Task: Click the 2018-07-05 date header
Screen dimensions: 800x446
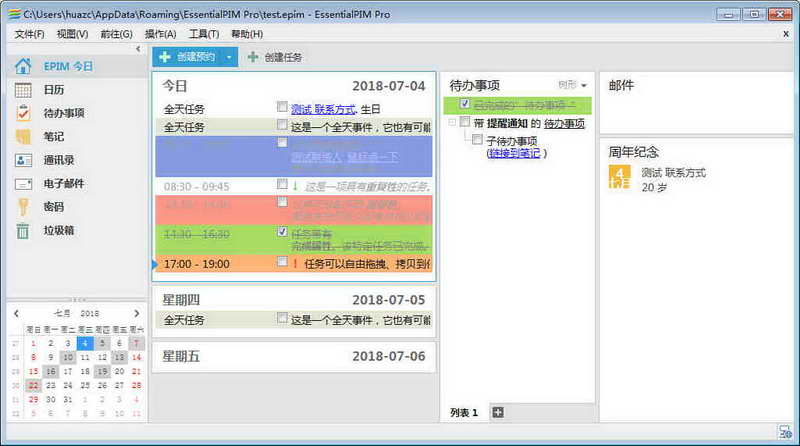Action: 388,300
